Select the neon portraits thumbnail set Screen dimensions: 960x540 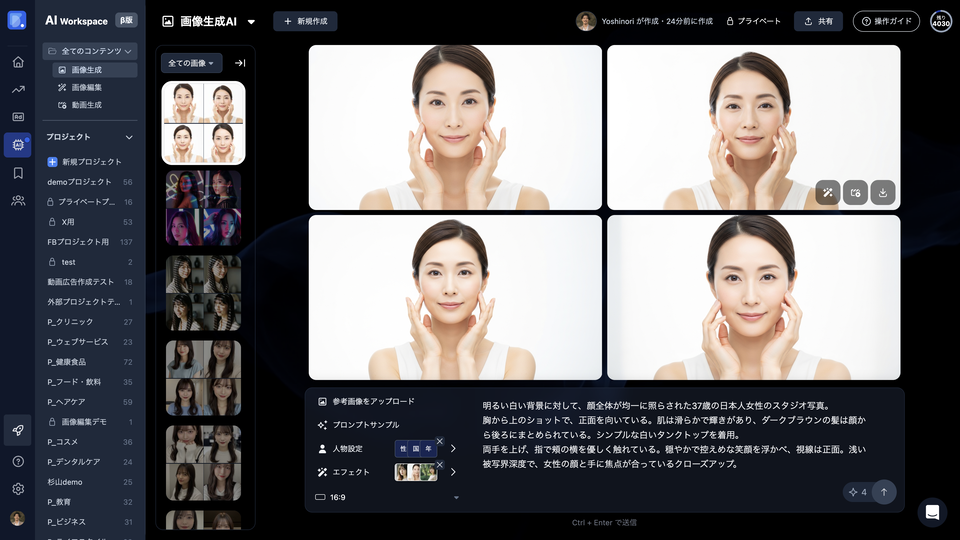coord(203,208)
